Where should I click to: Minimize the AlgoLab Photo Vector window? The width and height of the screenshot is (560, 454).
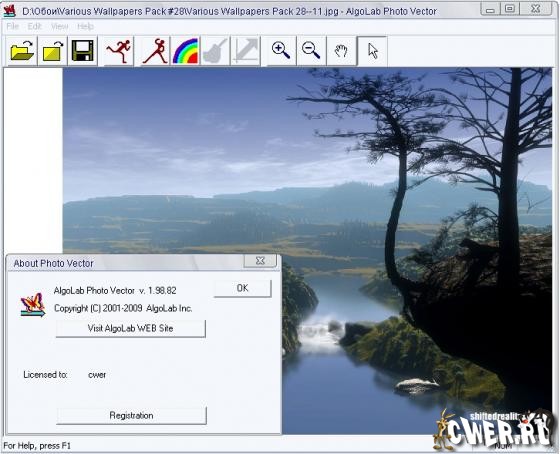click(490, 9)
